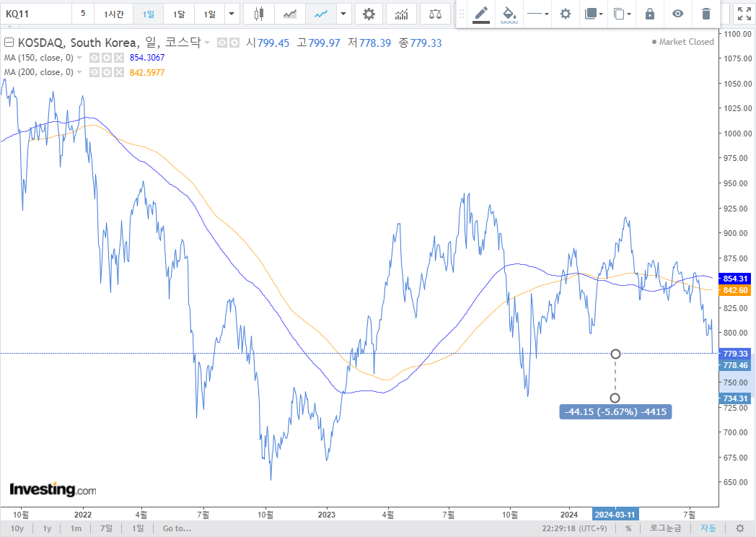Click the 7일 range button
This screenshot has height=537, width=756.
coord(106,528)
